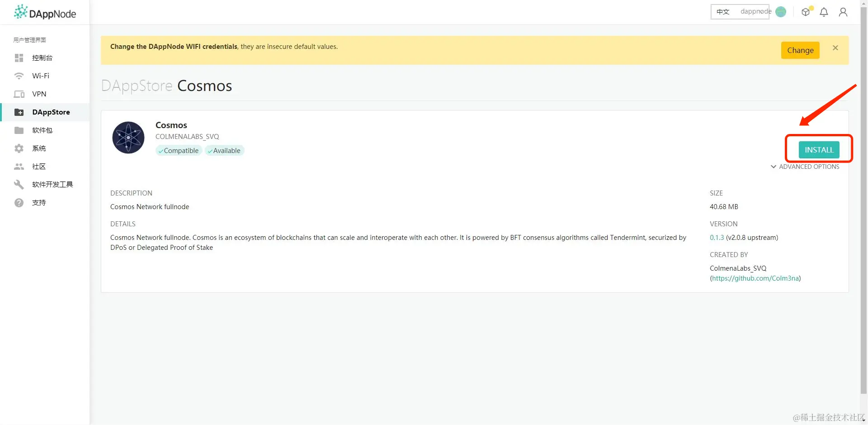
Task: Install the Cosmos package
Action: click(x=819, y=150)
